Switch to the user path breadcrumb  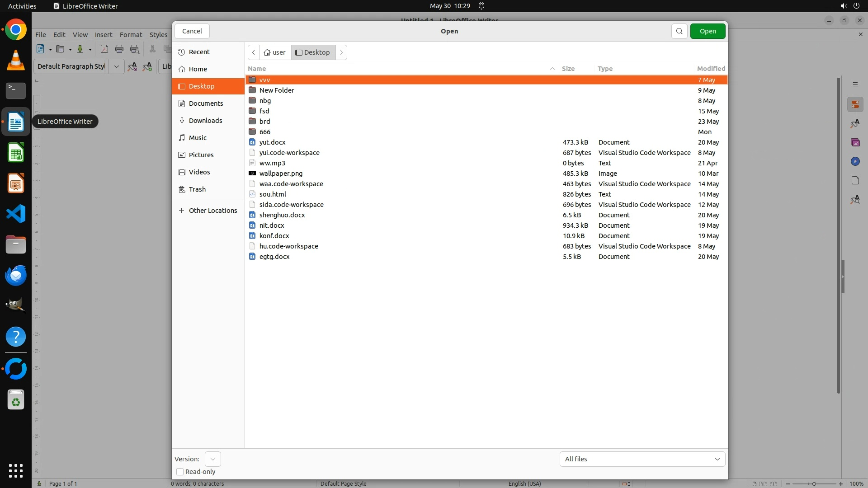tap(275, 52)
